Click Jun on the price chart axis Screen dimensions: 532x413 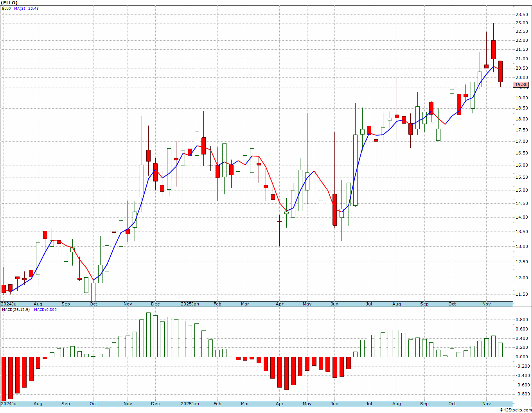coord(335,304)
